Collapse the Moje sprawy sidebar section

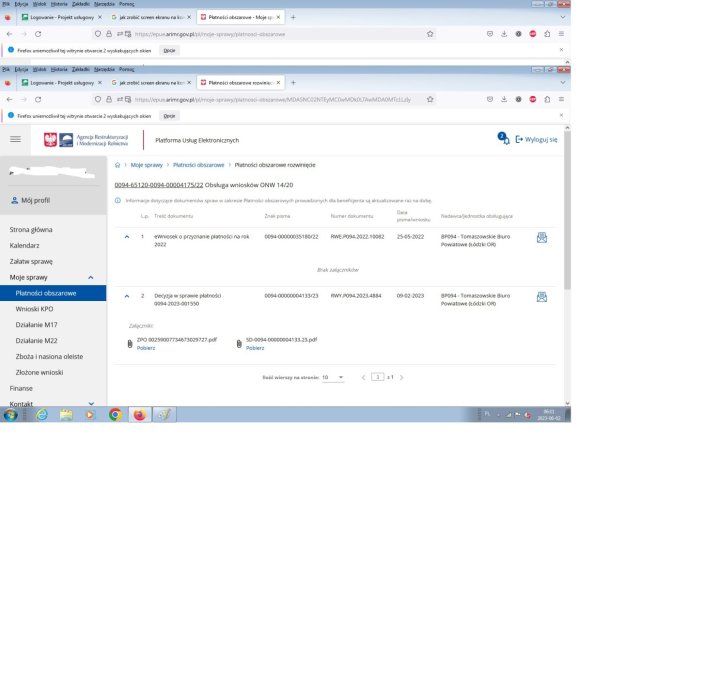pos(91,277)
